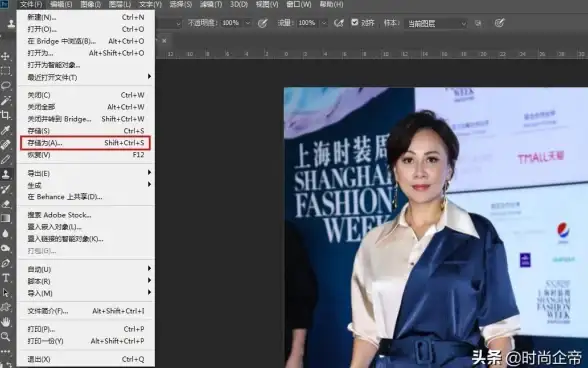Toggle the 对齐 (Aligned) checkbox

coord(355,23)
